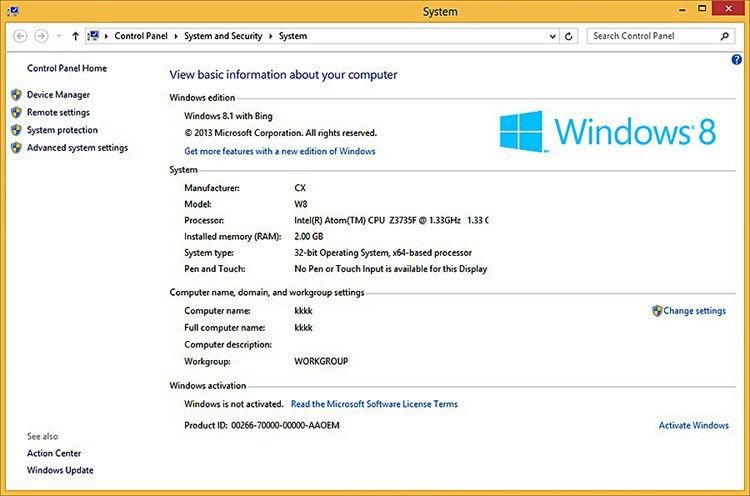Click the Forward navigation arrow
The height and width of the screenshot is (496, 750).
coord(42,36)
